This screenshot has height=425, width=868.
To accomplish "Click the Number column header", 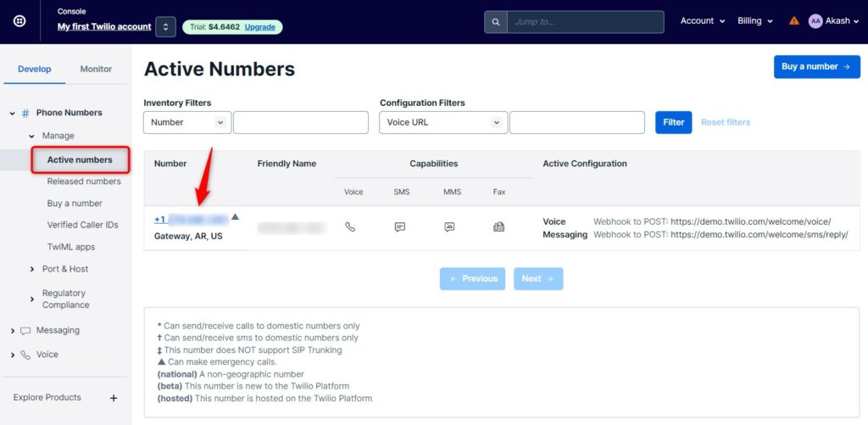I will click(170, 164).
